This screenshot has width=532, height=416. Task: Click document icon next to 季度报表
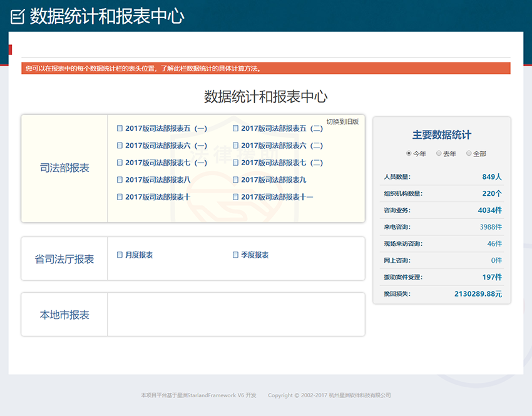[235, 255]
